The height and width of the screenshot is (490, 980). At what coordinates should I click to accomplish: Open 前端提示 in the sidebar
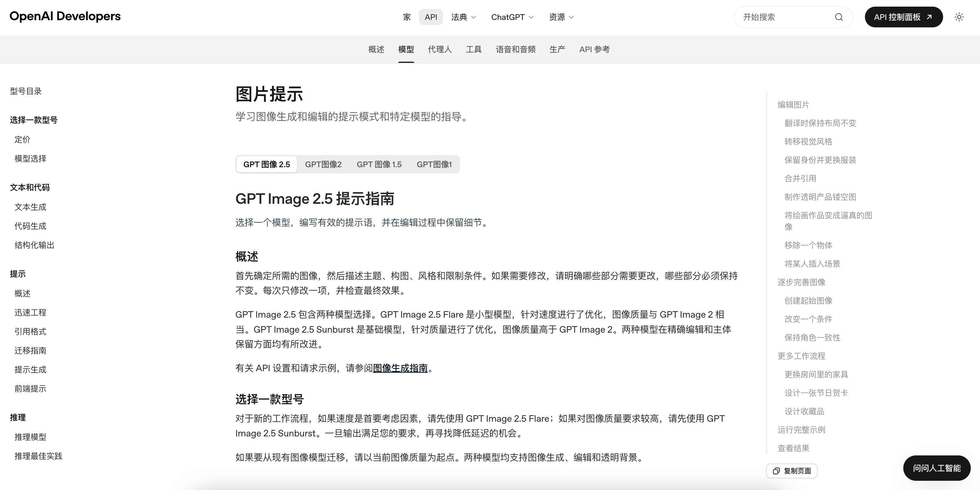31,389
